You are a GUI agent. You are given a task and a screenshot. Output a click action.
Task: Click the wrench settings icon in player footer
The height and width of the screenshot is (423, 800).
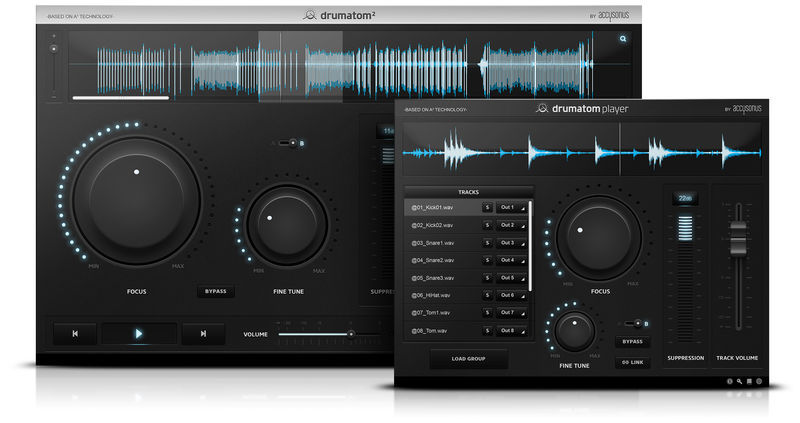(x=739, y=381)
